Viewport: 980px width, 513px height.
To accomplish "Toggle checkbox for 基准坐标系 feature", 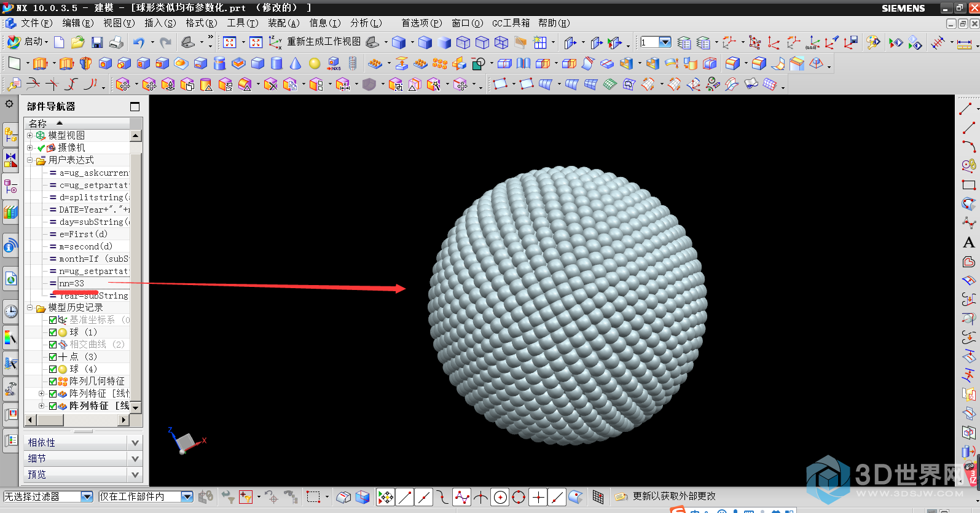I will (53, 319).
